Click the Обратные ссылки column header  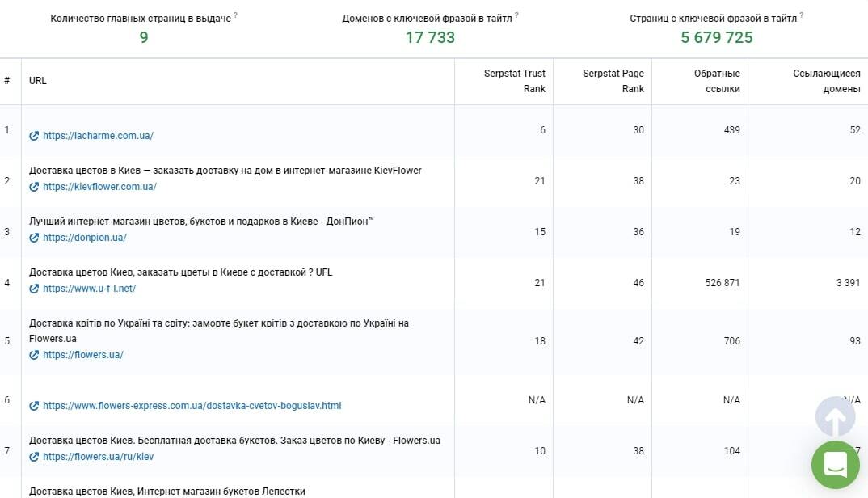717,81
